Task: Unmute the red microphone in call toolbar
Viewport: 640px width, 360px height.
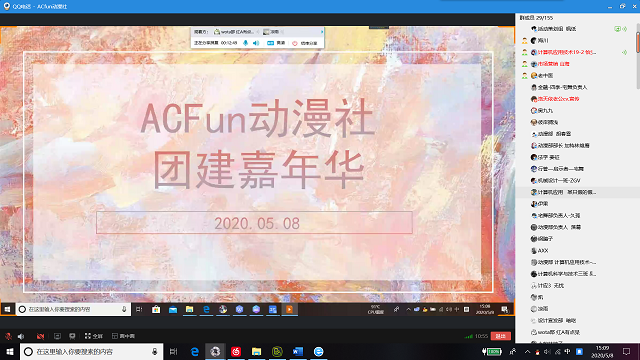Action: click(8, 336)
